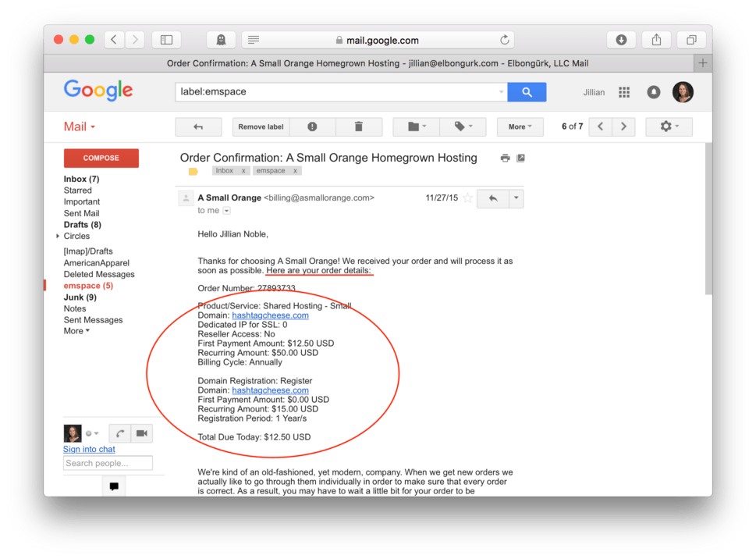The image size is (756, 559).
Task: Open Move to folder dropdown
Action: pyautogui.click(x=416, y=126)
